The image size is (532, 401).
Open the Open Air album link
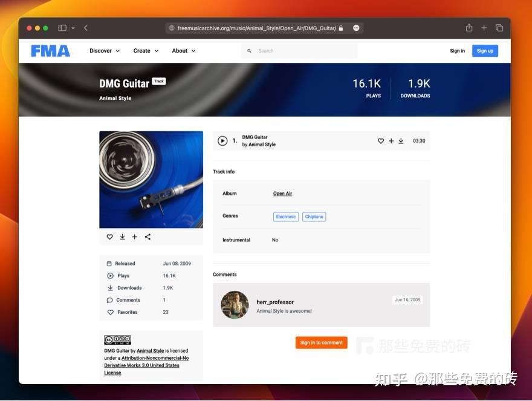tap(283, 193)
